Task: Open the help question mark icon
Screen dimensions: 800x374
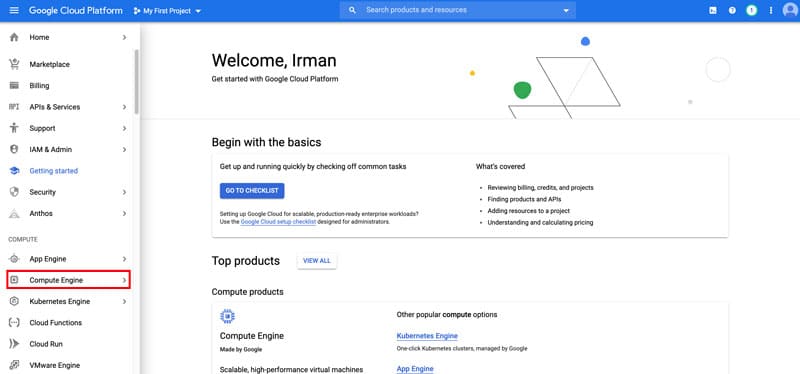Action: [x=732, y=10]
